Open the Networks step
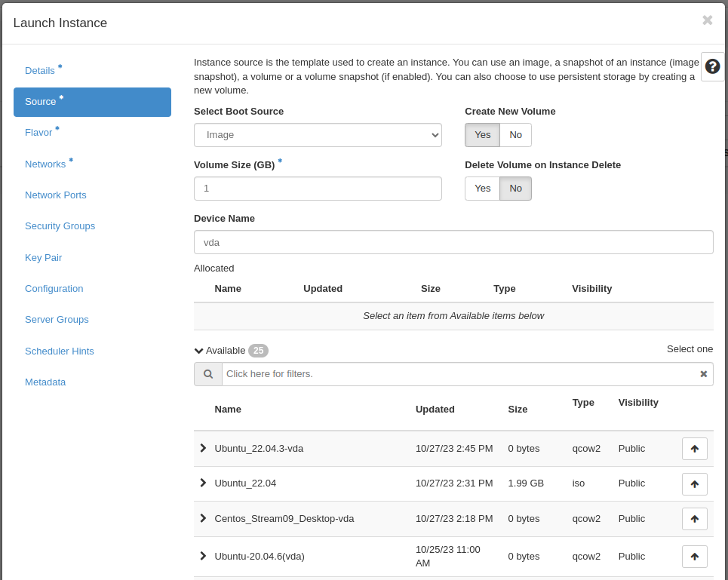Image resolution: width=728 pixels, height=580 pixels. tap(45, 164)
